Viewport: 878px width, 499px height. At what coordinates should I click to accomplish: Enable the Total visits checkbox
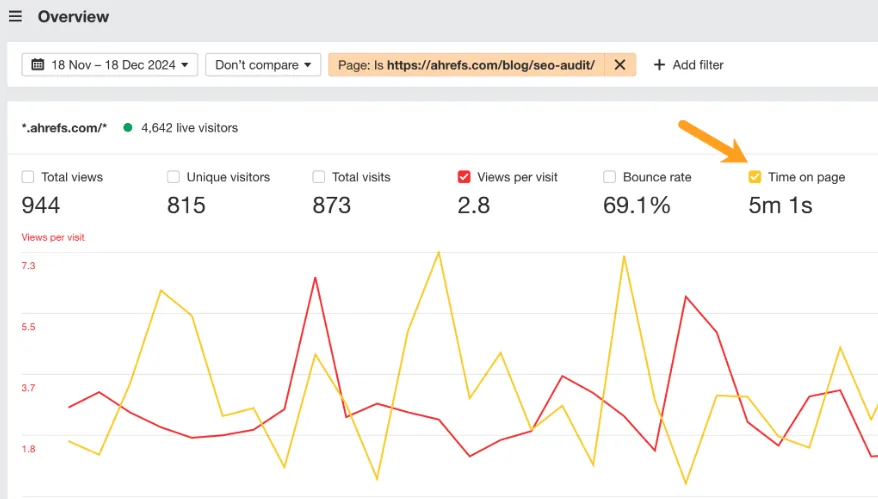[319, 177]
